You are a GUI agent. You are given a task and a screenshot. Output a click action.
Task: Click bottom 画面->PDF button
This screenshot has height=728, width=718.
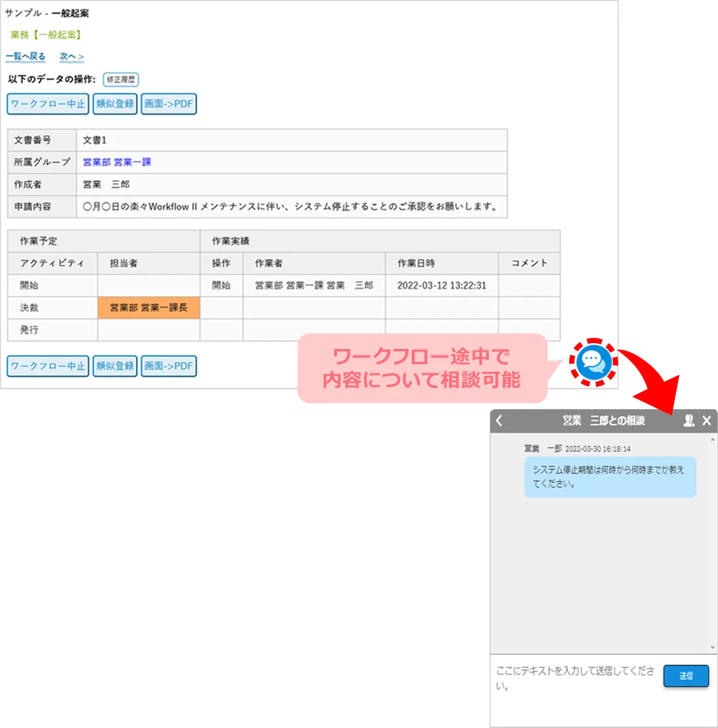(x=168, y=366)
